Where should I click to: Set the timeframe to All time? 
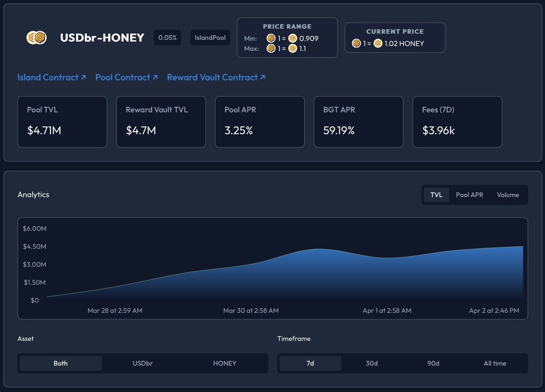(495, 363)
